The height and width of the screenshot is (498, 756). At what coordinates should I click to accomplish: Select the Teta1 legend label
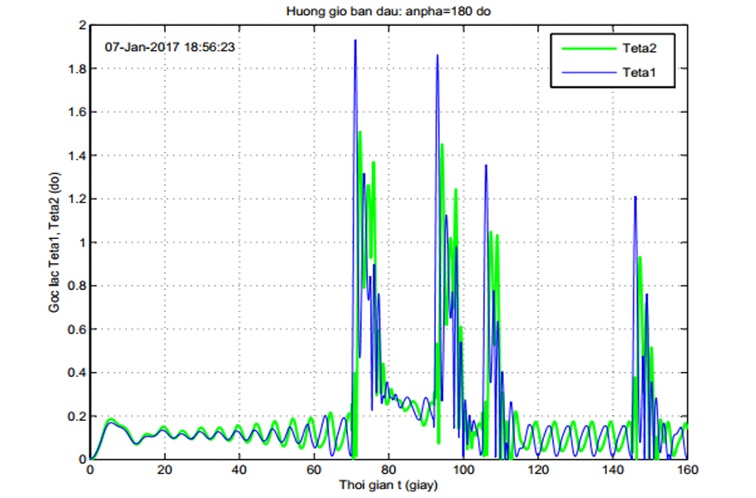[x=639, y=73]
